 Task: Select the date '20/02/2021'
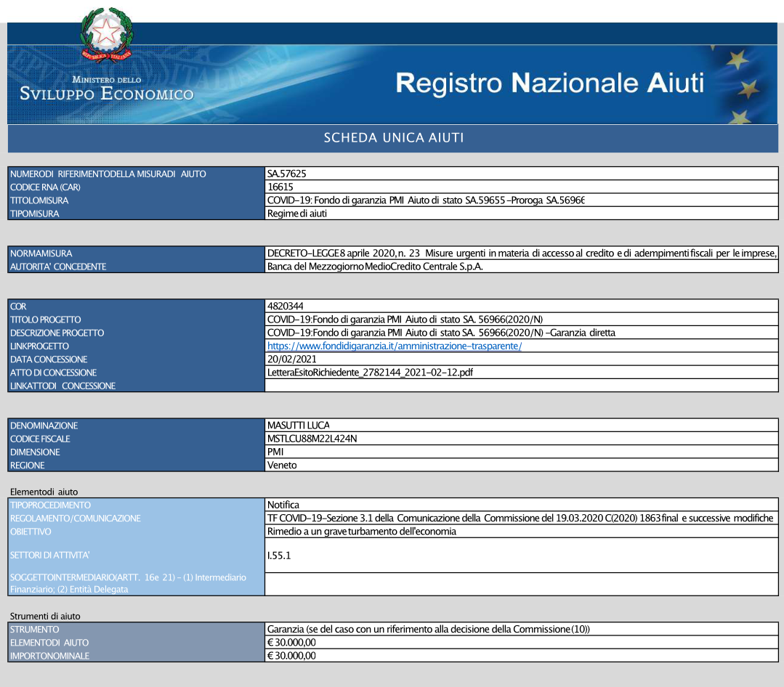click(292, 359)
